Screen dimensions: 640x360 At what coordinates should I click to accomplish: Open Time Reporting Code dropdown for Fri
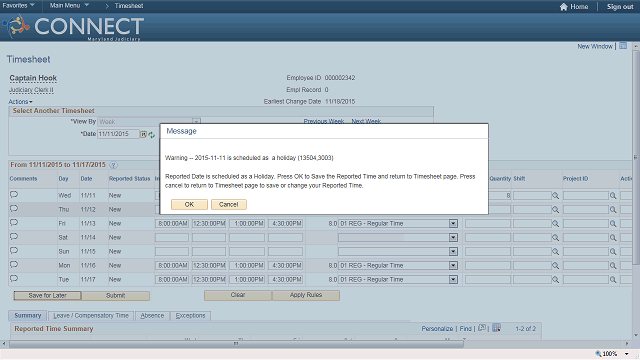[453, 224]
